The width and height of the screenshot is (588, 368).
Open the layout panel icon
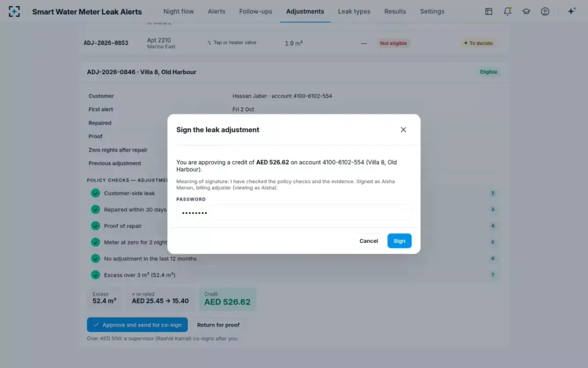[489, 11]
